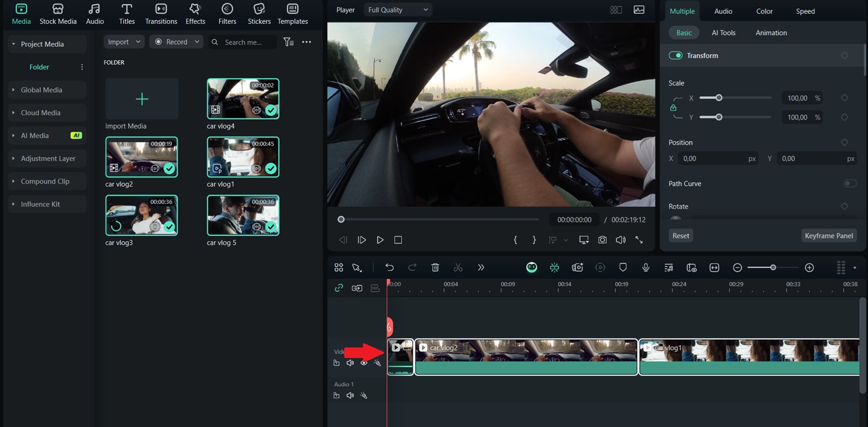
Task: Open the media panel more options menu
Action: tap(307, 42)
